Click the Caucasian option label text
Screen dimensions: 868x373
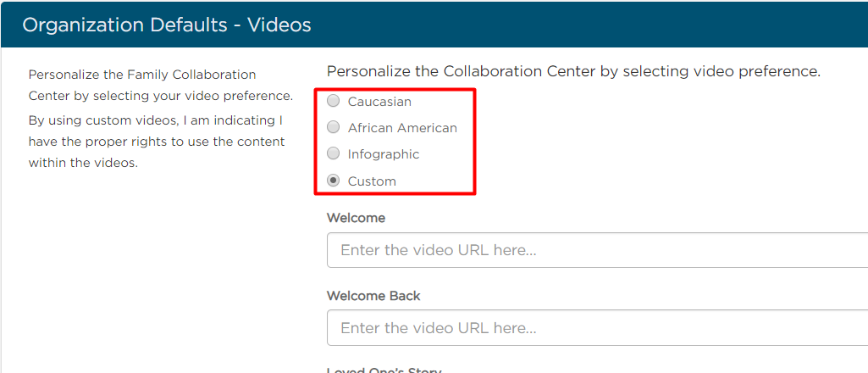click(x=379, y=102)
